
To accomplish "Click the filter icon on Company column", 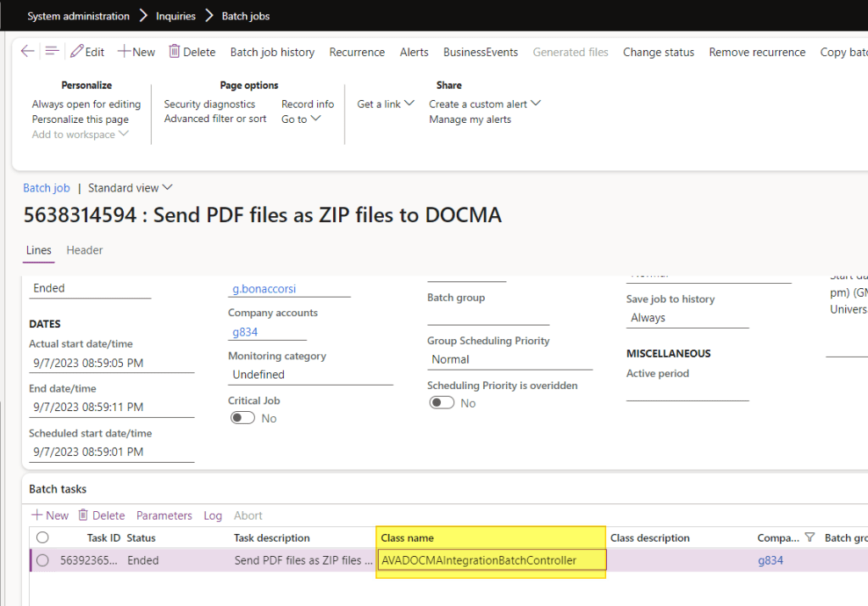I will click(x=809, y=537).
